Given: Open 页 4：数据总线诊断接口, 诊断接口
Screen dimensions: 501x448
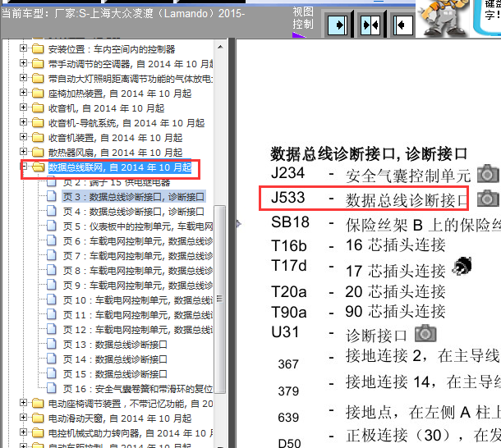Looking at the screenshot, I should pyautogui.click(x=134, y=212).
